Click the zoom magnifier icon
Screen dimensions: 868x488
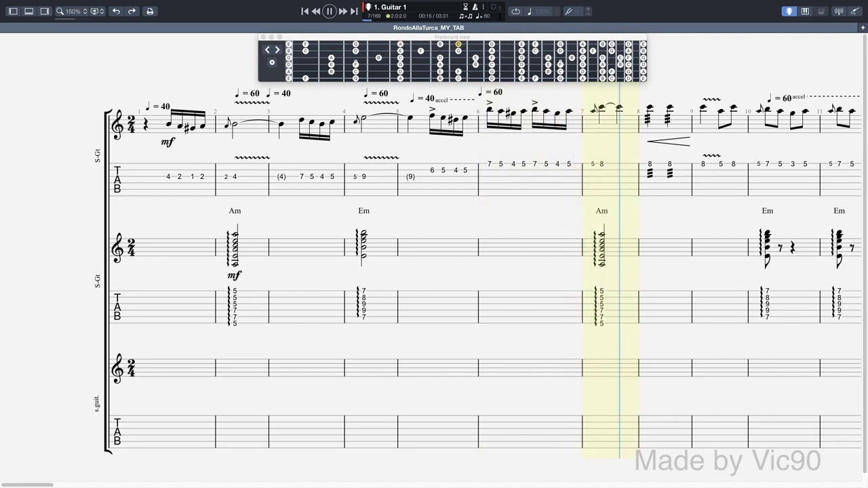[60, 11]
